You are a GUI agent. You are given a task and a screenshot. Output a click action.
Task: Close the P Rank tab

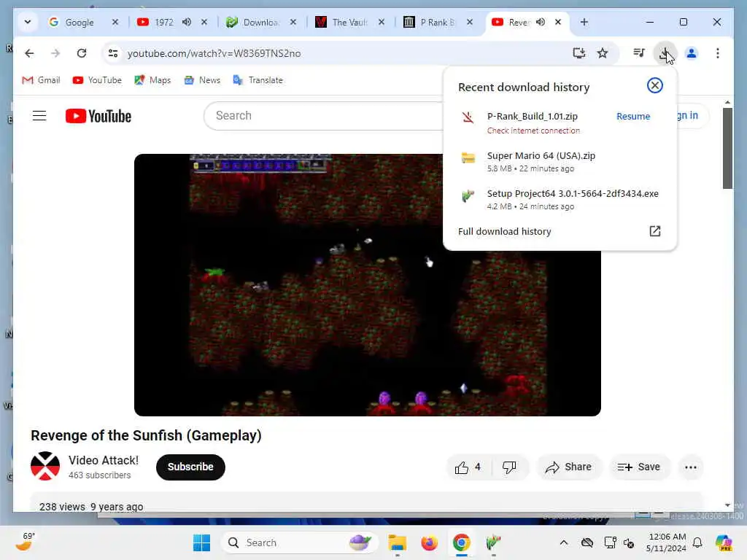[470, 22]
